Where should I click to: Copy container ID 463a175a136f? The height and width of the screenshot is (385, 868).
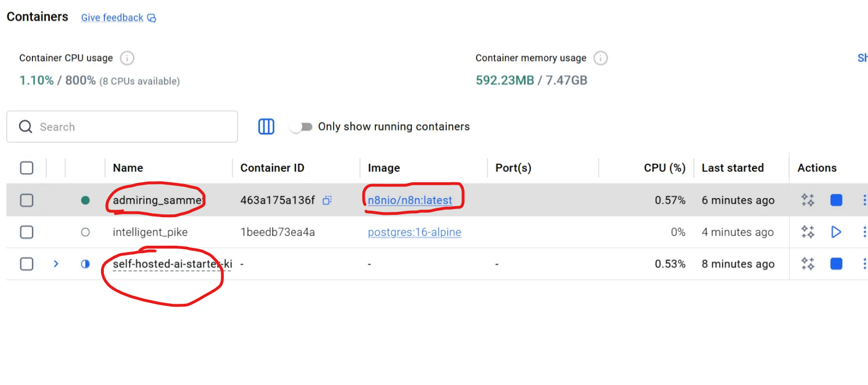click(x=327, y=200)
